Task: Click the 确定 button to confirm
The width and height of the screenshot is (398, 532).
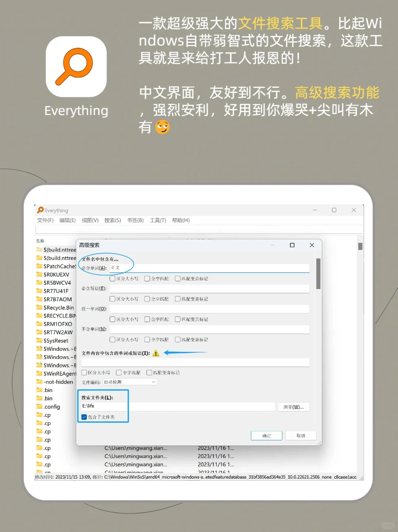Action: click(x=266, y=435)
